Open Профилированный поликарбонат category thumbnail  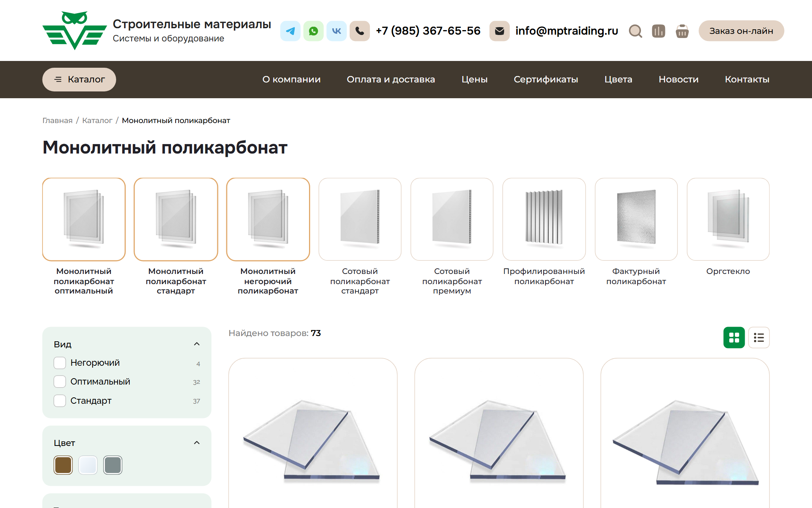[x=544, y=219]
